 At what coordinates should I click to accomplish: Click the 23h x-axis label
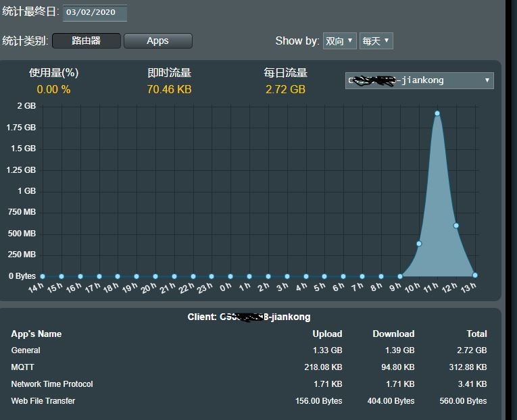(205, 288)
